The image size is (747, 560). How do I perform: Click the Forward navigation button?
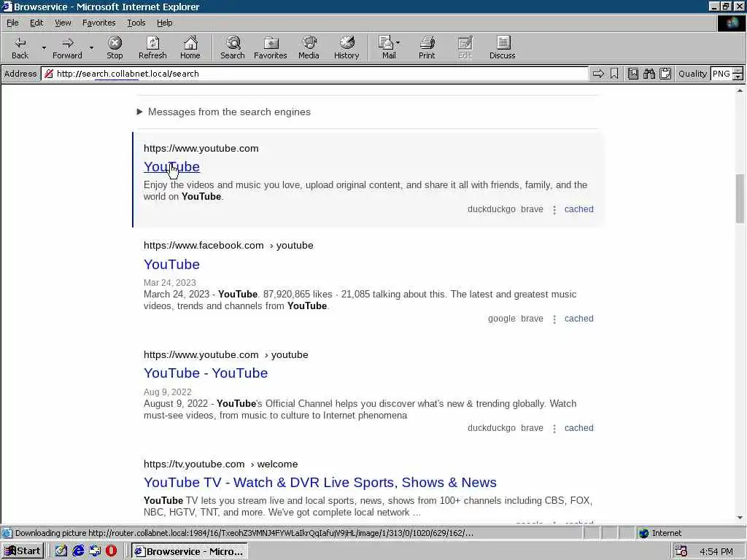(67, 47)
